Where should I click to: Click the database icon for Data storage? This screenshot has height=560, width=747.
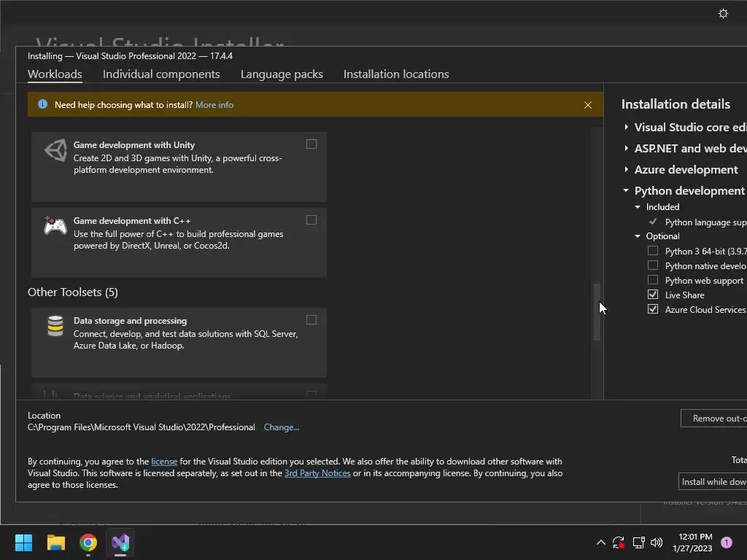55,326
